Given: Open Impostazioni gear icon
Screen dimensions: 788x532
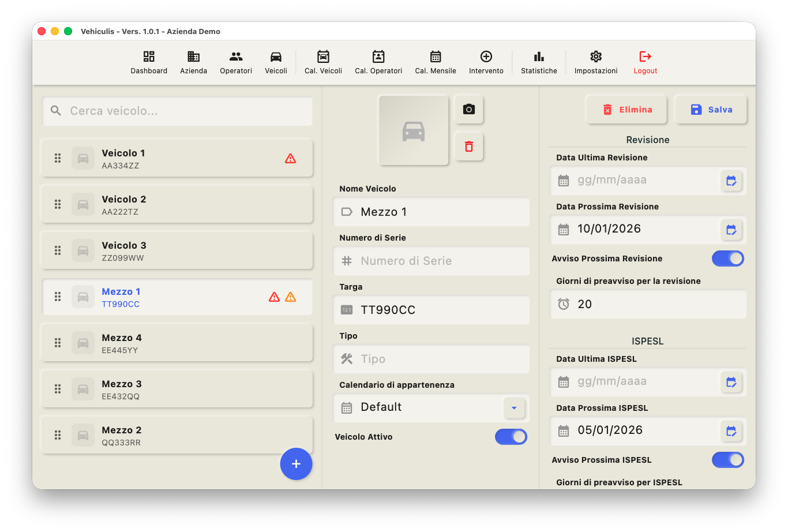Looking at the screenshot, I should (596, 62).
